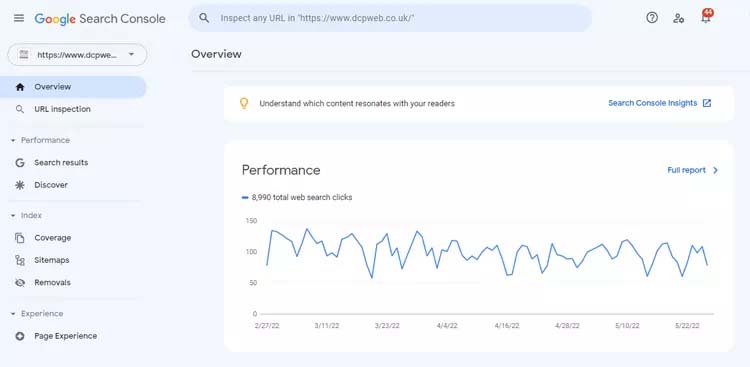Screen dimensions: 750x367
Task: Select Overview in the sidebar
Action: (x=73, y=87)
